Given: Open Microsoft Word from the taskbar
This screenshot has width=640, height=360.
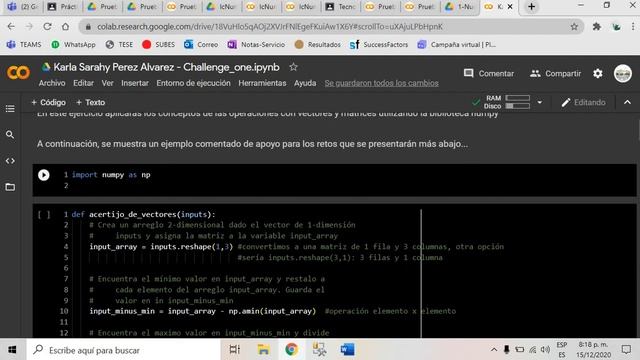Looking at the screenshot, I should 347,350.
